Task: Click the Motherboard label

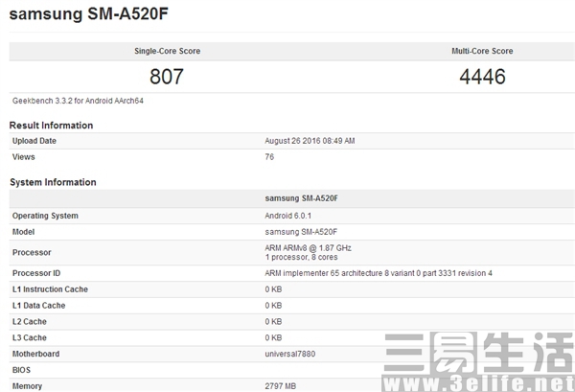Action: [x=36, y=354]
